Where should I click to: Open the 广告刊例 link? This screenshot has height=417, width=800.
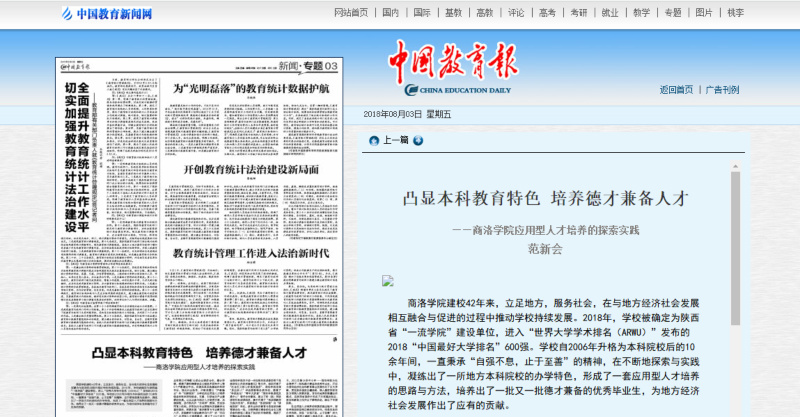point(722,90)
